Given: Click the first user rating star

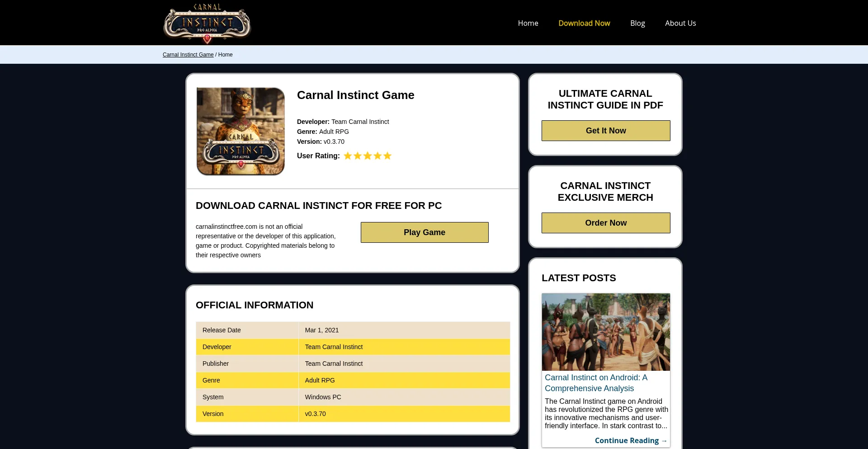Looking at the screenshot, I should click(348, 156).
